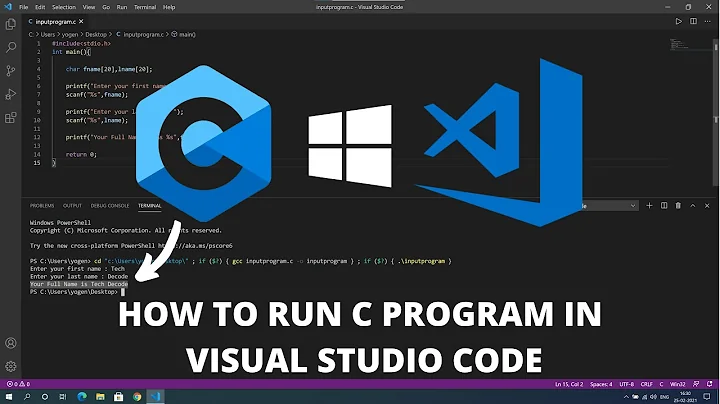720x404 pixels.
Task: Switch to the TERMINAL panel tab
Action: (x=150, y=206)
